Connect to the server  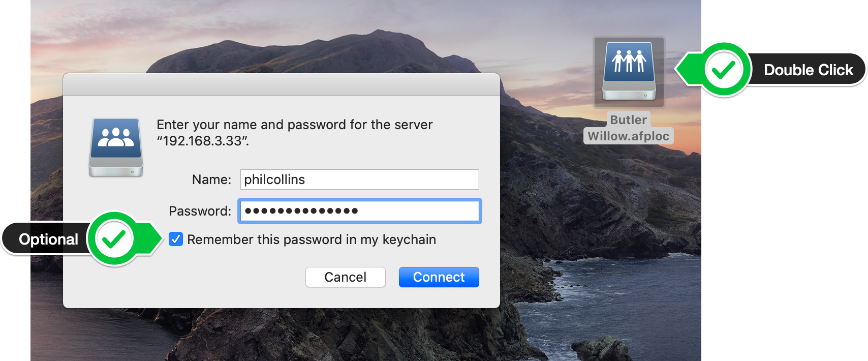(439, 277)
